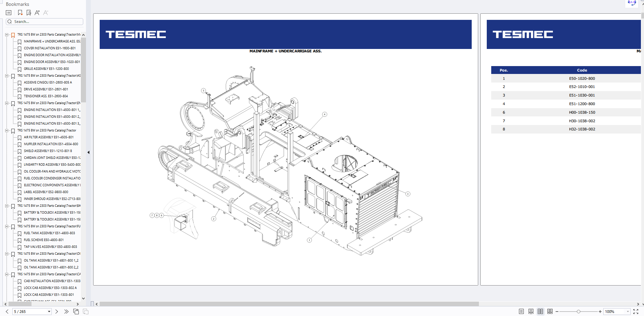Screen dimensions: 644x316
Task: Click part code H32-1038-002 in table
Action: tap(582, 129)
